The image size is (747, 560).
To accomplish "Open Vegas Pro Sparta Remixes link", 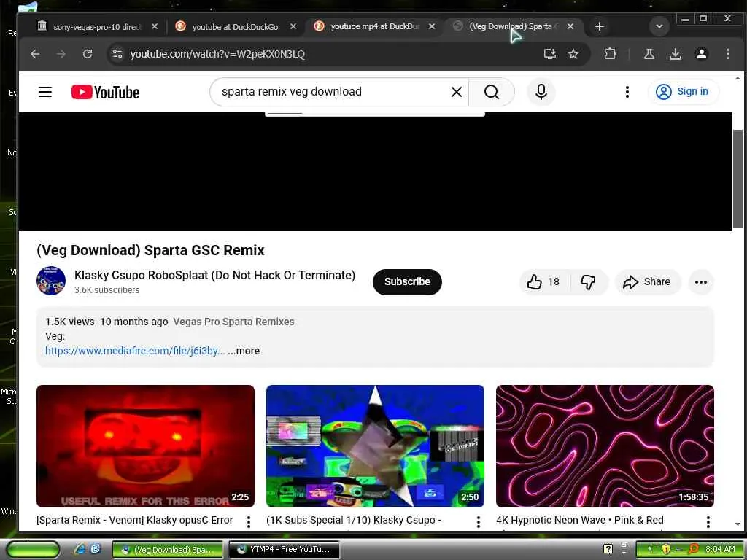I will tap(233, 322).
